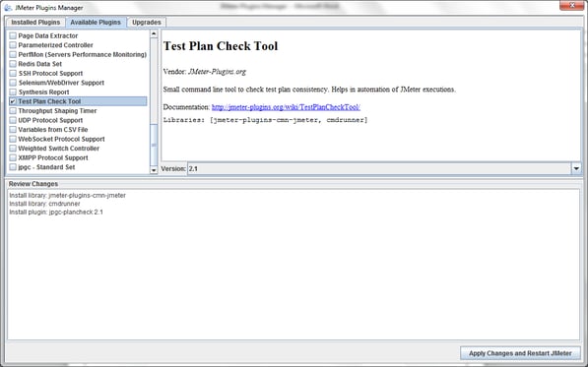Click the Libraries list text in description
588x367 pixels.
[265, 120]
